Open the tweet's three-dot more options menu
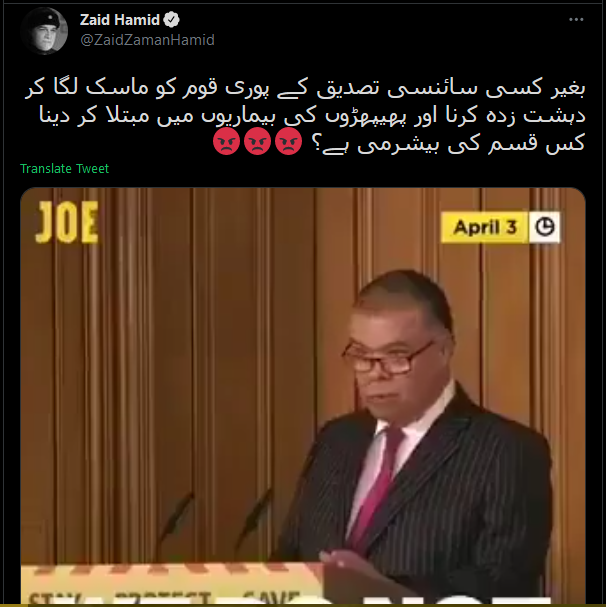606x607 pixels. click(576, 19)
